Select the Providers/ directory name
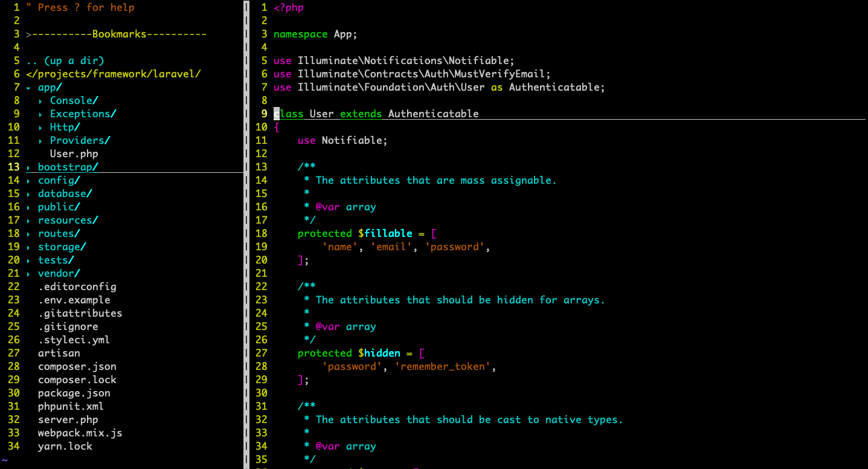 80,140
